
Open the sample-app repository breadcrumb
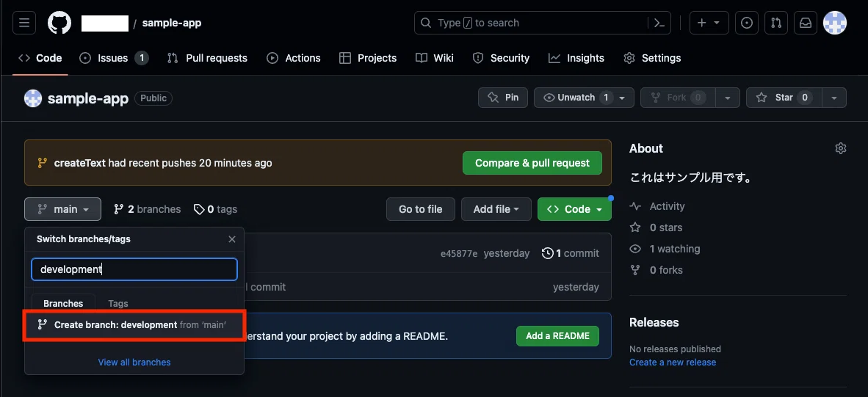point(172,23)
